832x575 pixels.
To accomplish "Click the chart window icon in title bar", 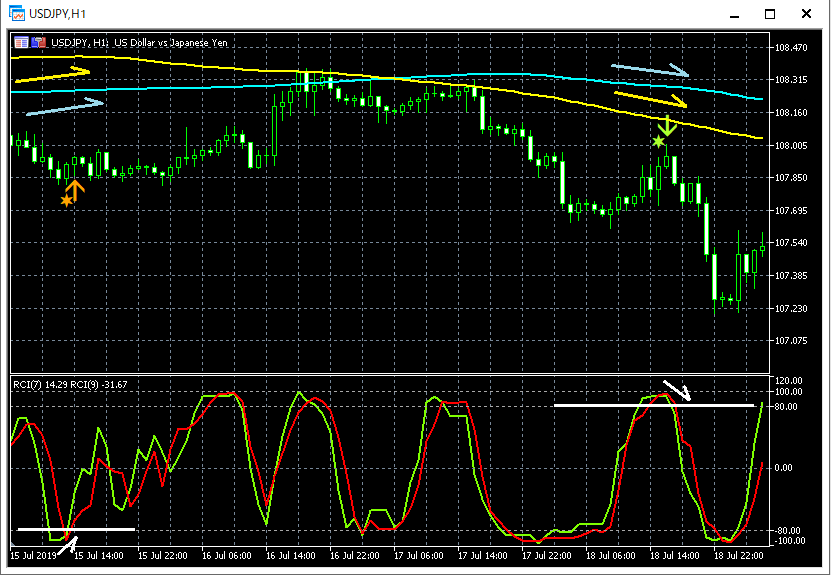I will [16, 13].
